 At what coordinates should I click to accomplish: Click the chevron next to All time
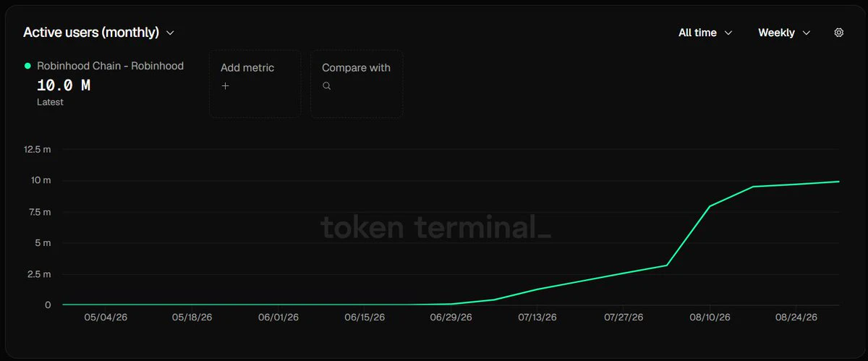(x=728, y=33)
